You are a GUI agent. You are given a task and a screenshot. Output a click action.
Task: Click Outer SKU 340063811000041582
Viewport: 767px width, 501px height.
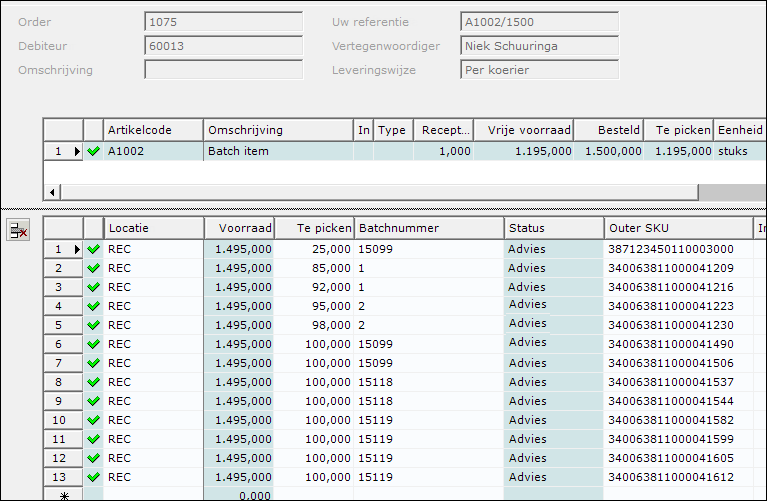678,420
